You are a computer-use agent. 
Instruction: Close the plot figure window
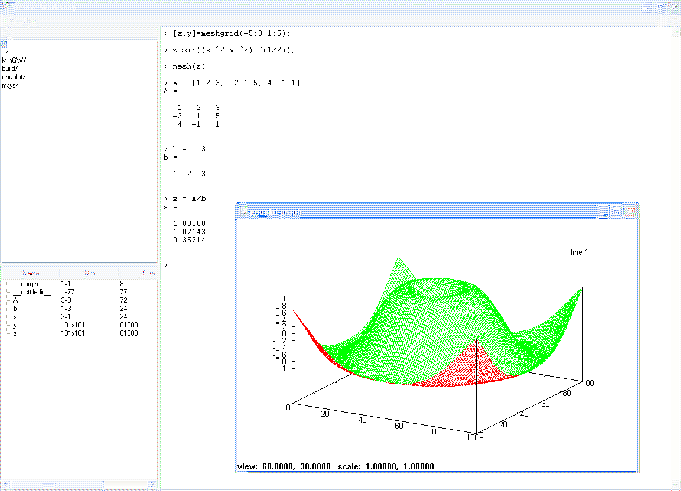(x=630, y=212)
